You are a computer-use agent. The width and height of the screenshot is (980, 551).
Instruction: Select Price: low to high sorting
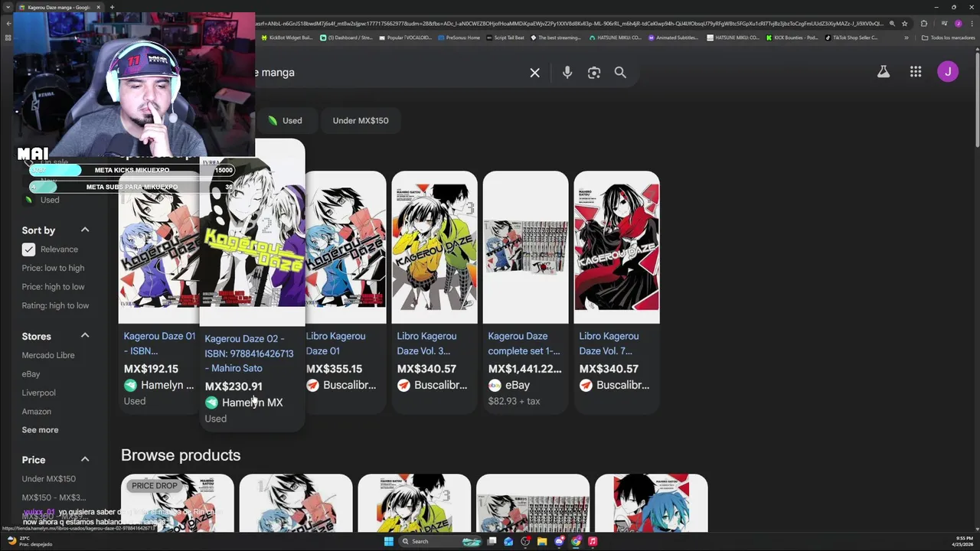[53, 268]
